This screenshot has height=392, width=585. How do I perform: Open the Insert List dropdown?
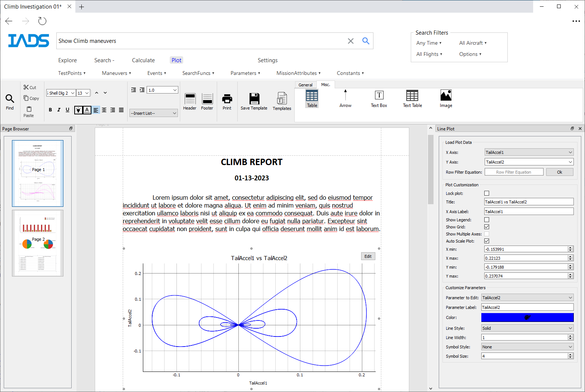pyautogui.click(x=154, y=113)
